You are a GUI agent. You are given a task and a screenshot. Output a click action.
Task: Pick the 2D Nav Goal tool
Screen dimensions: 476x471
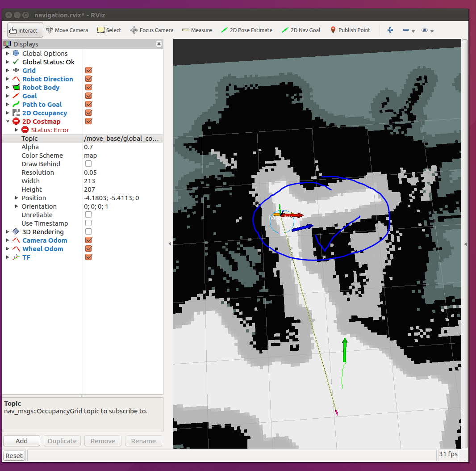coord(301,30)
